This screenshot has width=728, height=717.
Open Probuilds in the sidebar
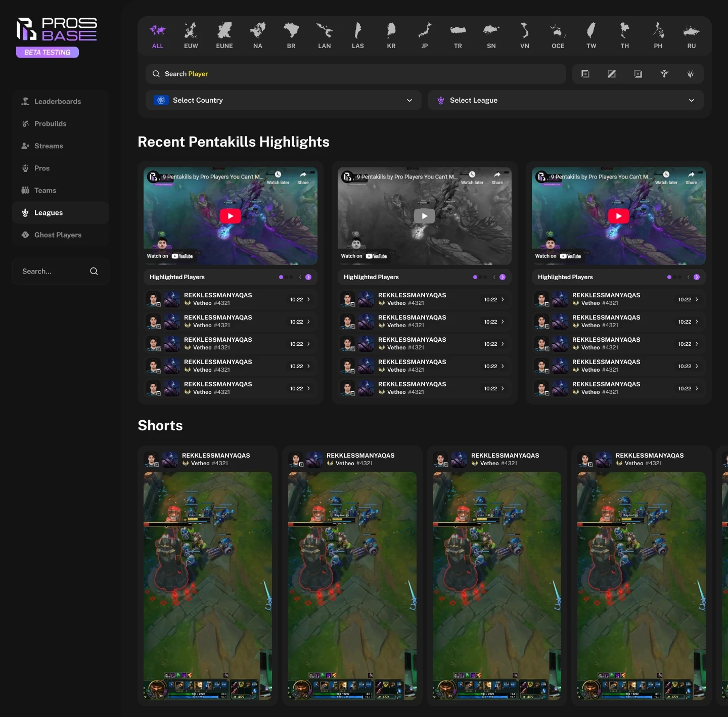61,124
